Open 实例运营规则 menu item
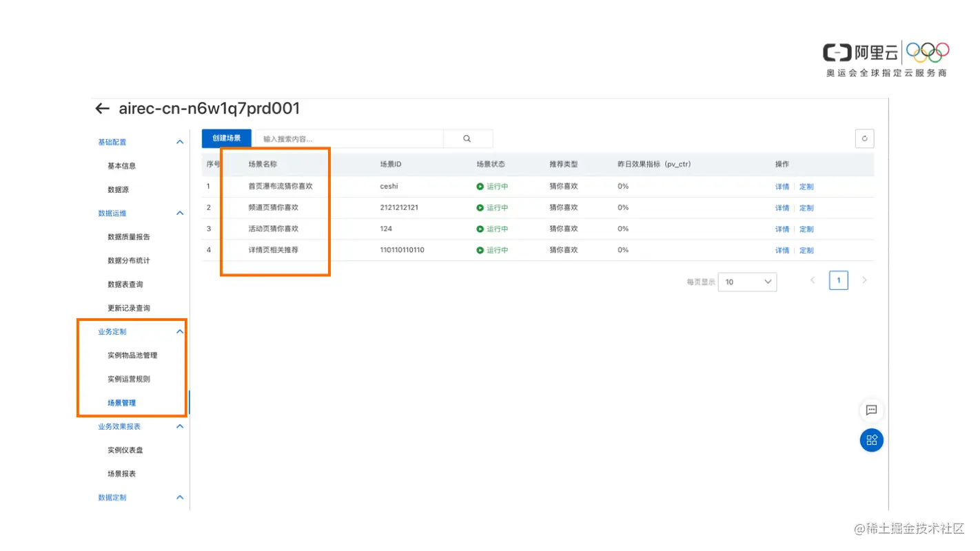Viewport: 980px width, 551px height. pos(128,379)
